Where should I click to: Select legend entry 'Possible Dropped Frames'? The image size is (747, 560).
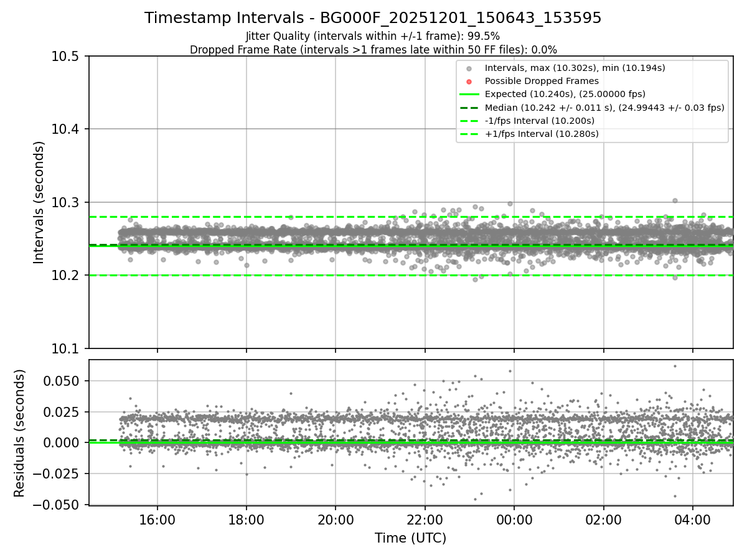coord(542,81)
